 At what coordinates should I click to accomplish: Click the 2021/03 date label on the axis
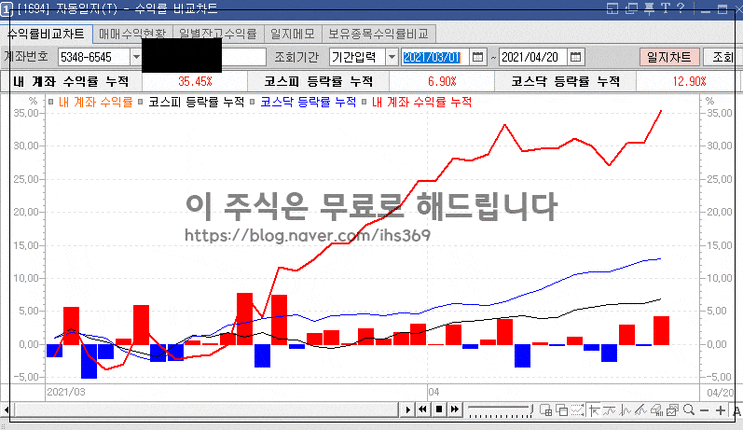[66, 392]
